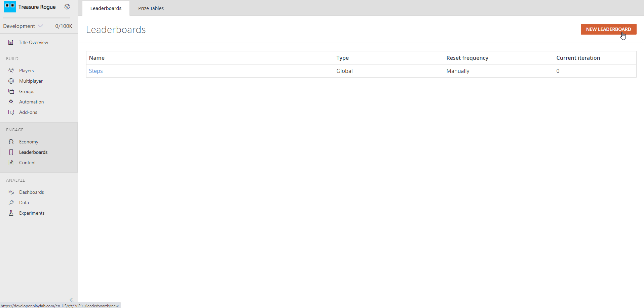Click the Title Overview chart icon
The image size is (644, 308).
pyautogui.click(x=11, y=42)
